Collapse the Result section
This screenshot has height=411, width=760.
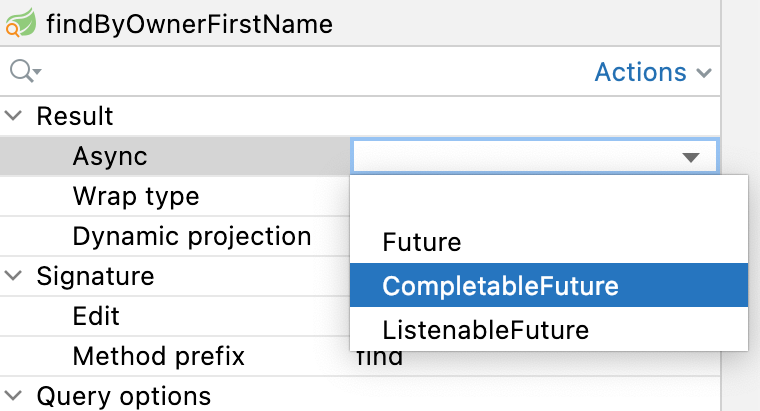(14, 116)
